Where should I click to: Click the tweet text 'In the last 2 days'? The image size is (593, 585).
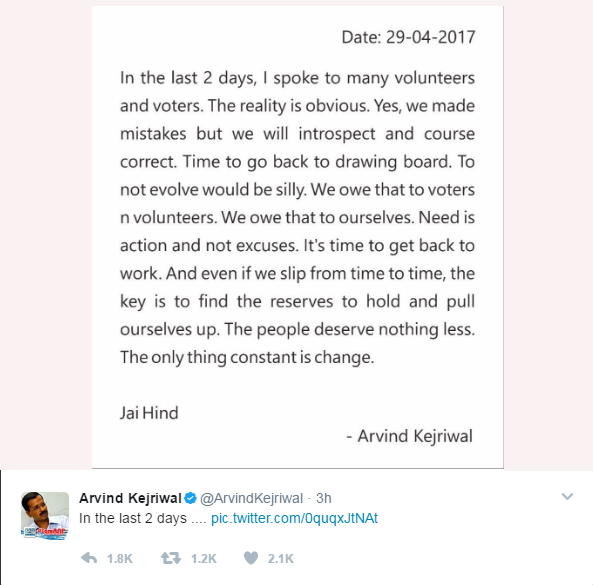point(133,518)
